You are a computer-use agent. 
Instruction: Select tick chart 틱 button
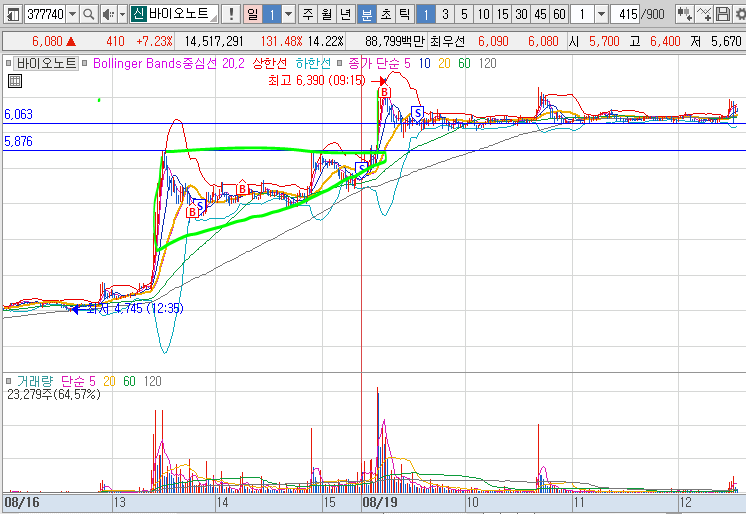pos(405,14)
